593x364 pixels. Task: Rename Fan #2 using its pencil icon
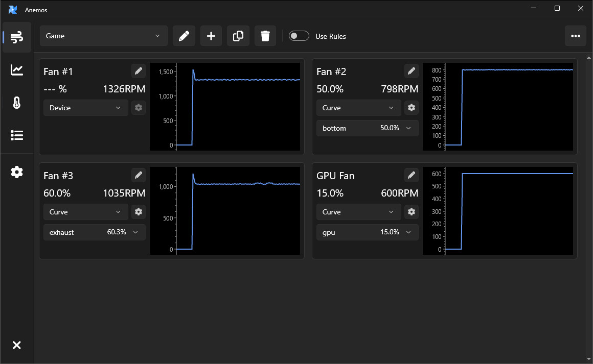tap(412, 70)
